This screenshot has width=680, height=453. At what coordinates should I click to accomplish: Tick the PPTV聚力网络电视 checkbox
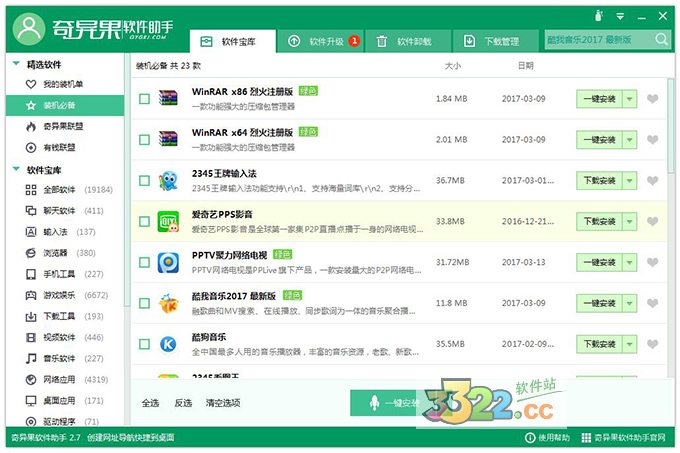click(144, 262)
